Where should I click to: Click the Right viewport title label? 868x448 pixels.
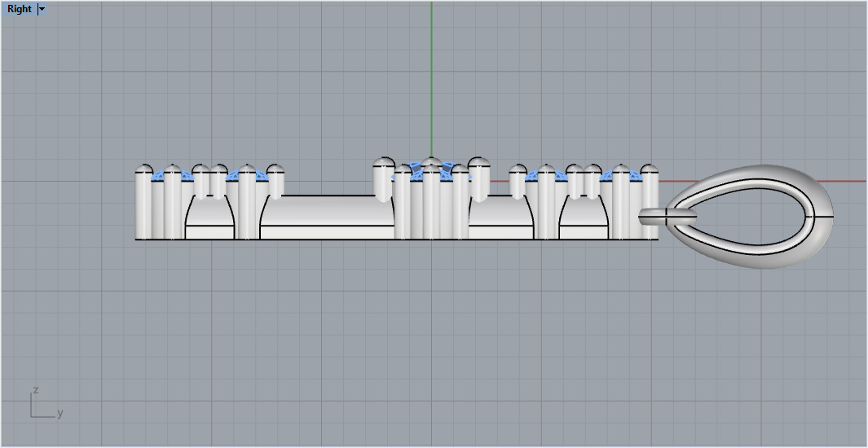click(20, 9)
